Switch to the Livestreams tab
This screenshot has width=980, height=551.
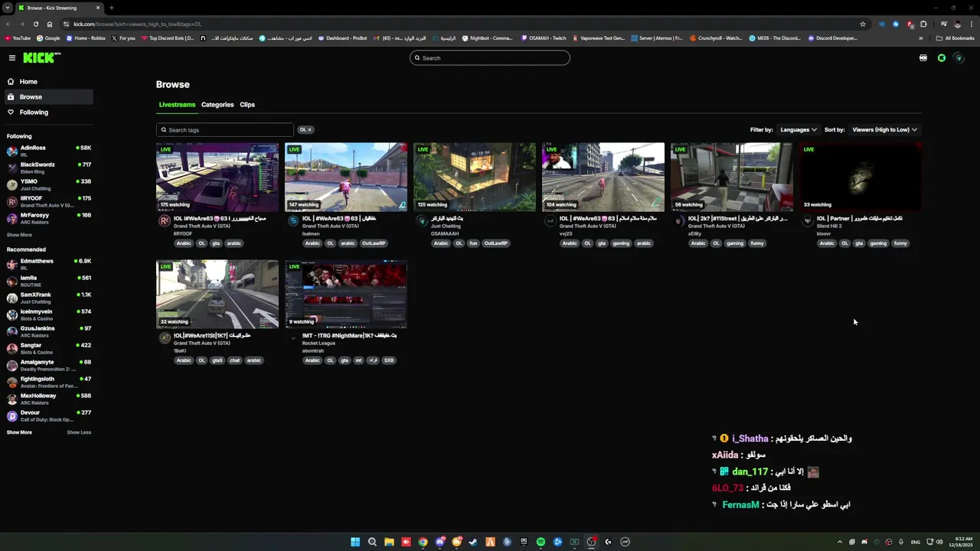pyautogui.click(x=177, y=105)
